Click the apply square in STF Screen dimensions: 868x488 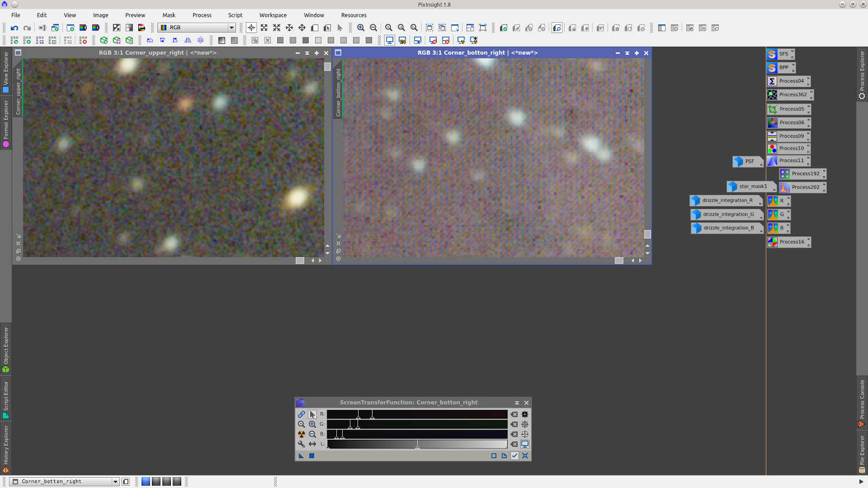point(312,456)
